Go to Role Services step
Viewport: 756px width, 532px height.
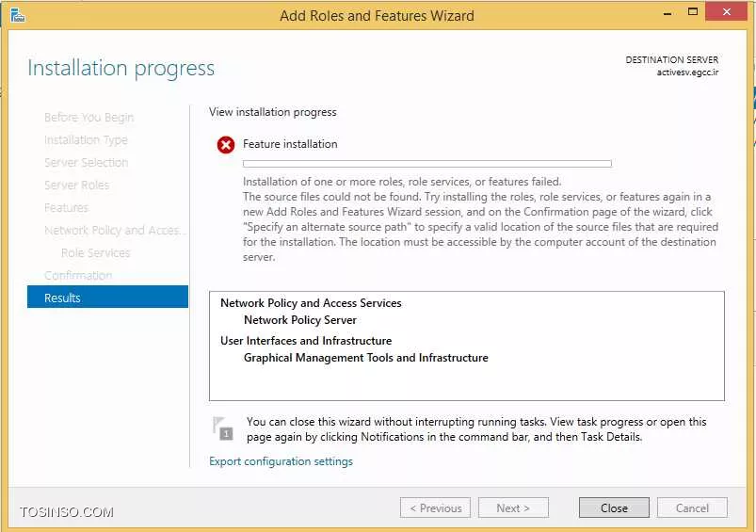(x=95, y=252)
